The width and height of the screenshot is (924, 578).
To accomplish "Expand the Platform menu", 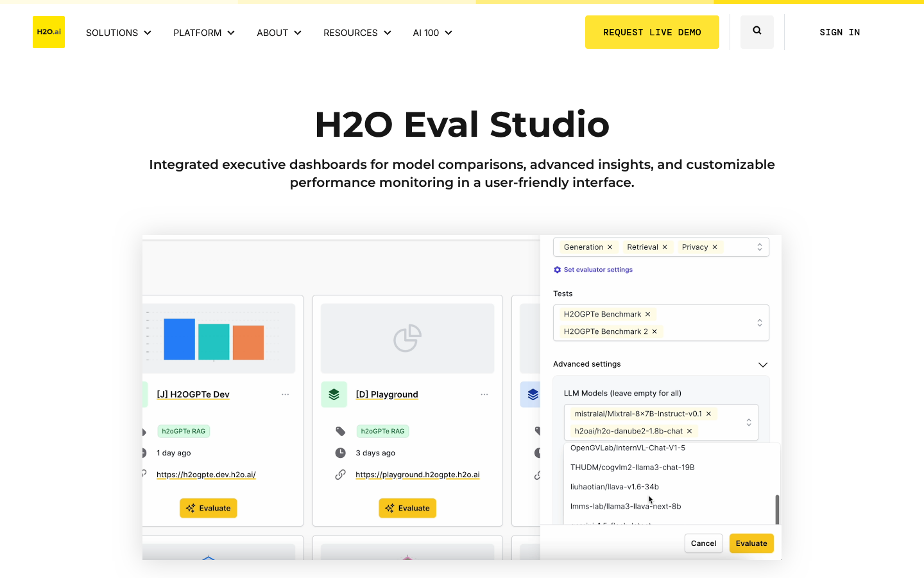I will 204,33.
